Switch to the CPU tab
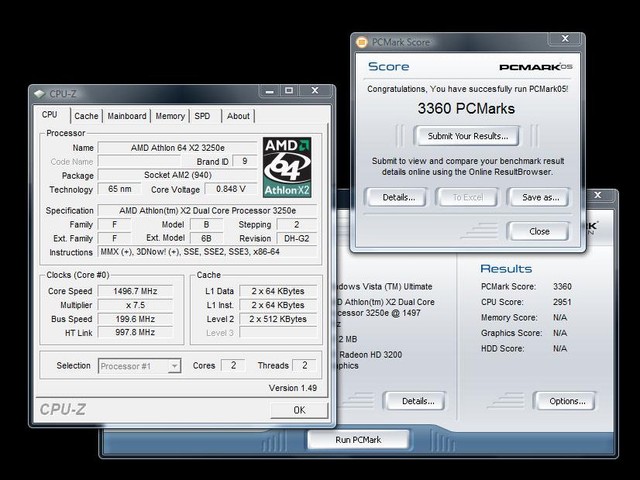The image size is (640, 480). point(50,115)
